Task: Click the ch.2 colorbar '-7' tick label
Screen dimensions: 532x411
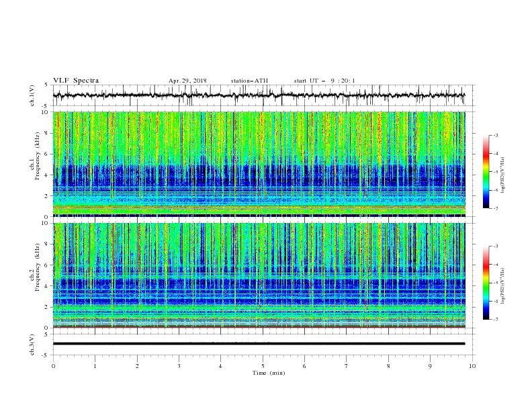Action: pyautogui.click(x=496, y=320)
